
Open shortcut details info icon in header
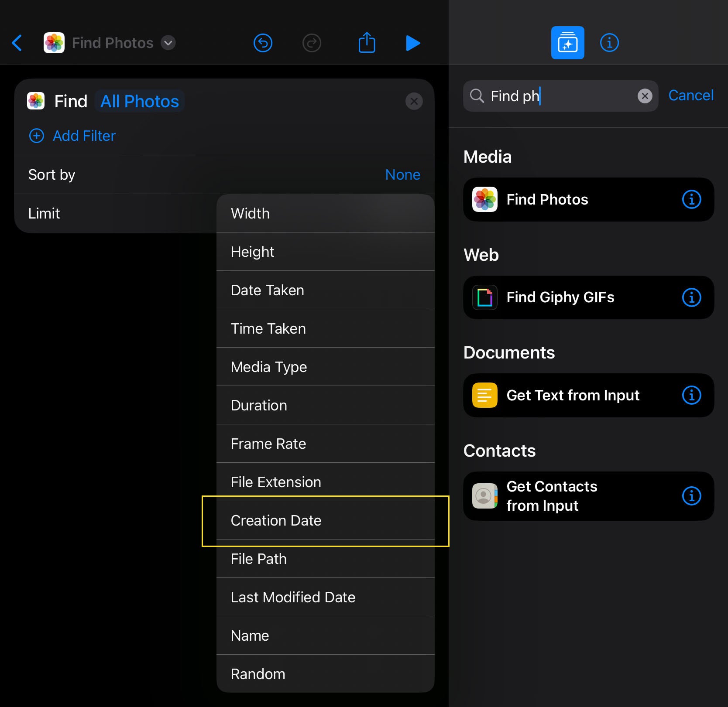tap(609, 43)
